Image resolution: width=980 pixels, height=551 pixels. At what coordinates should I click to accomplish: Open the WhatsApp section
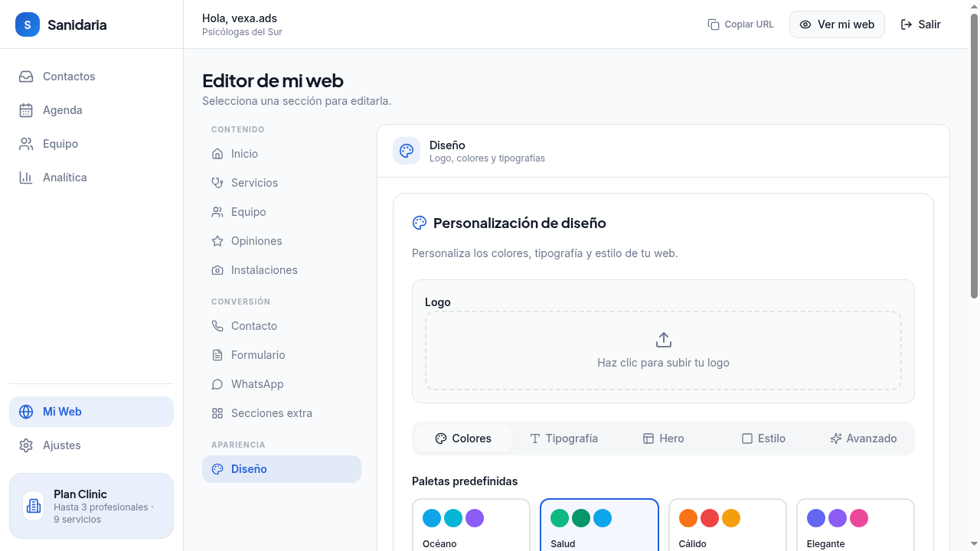coord(282,384)
